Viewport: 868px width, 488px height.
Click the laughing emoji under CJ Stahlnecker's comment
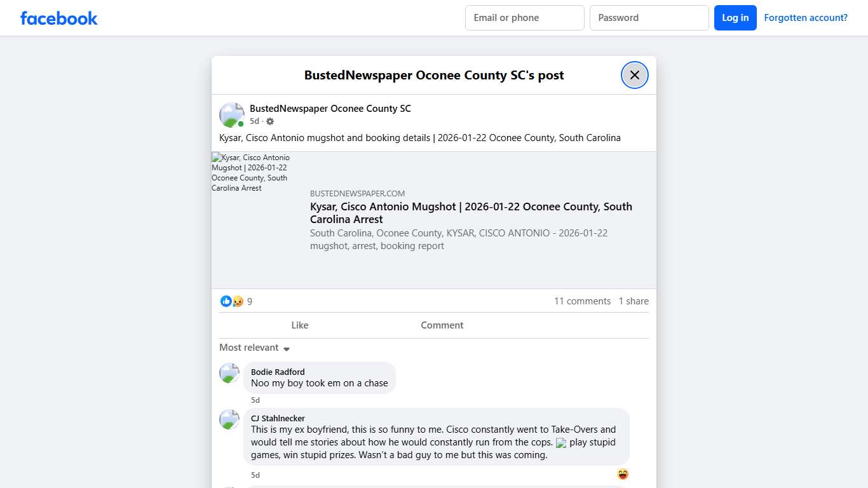pos(622,474)
